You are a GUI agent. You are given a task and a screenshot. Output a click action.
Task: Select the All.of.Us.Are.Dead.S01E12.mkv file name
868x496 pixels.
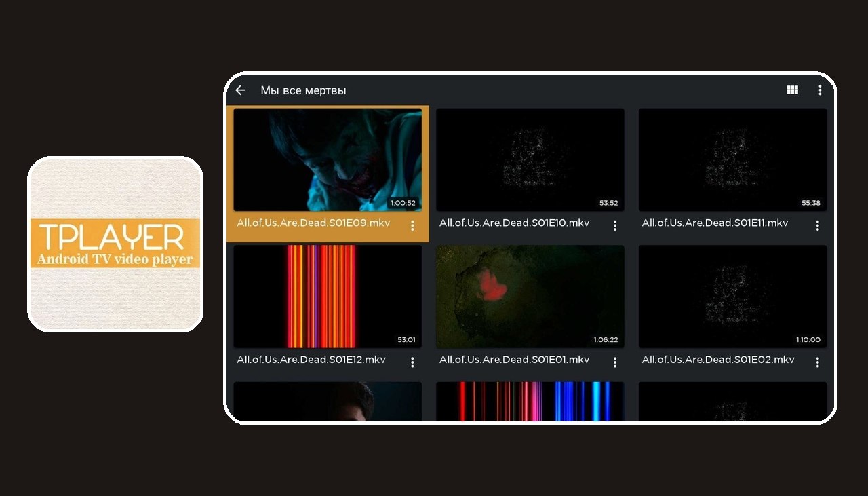[x=311, y=360]
